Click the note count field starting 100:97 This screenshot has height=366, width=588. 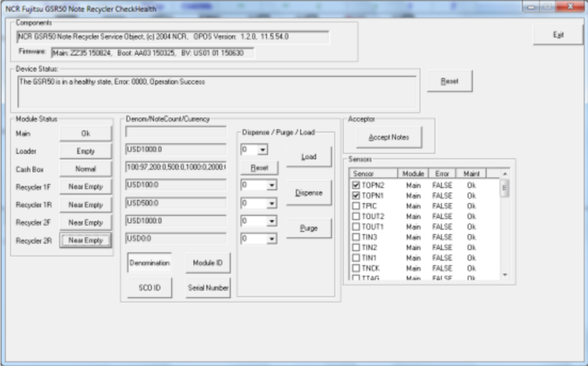pyautogui.click(x=176, y=167)
